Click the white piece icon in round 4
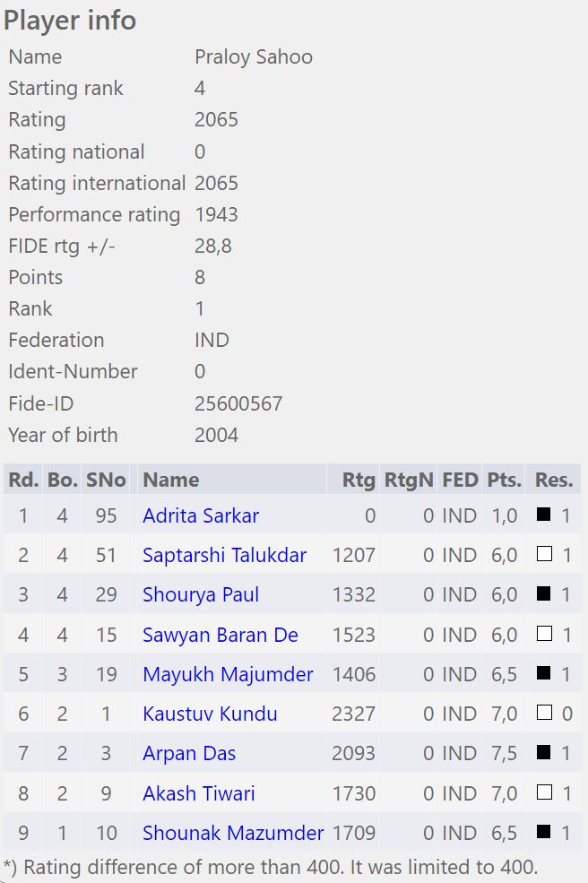Image resolution: width=588 pixels, height=883 pixels. coord(544,635)
